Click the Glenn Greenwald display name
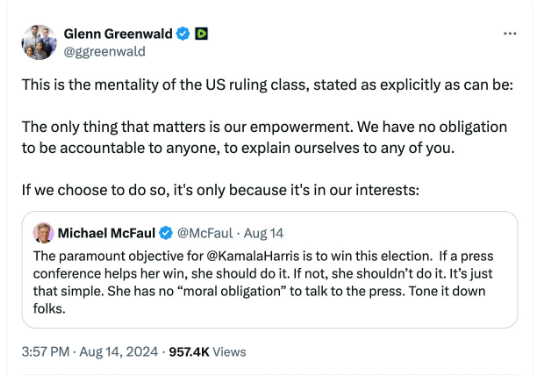The height and width of the screenshot is (383, 551). pos(118,34)
